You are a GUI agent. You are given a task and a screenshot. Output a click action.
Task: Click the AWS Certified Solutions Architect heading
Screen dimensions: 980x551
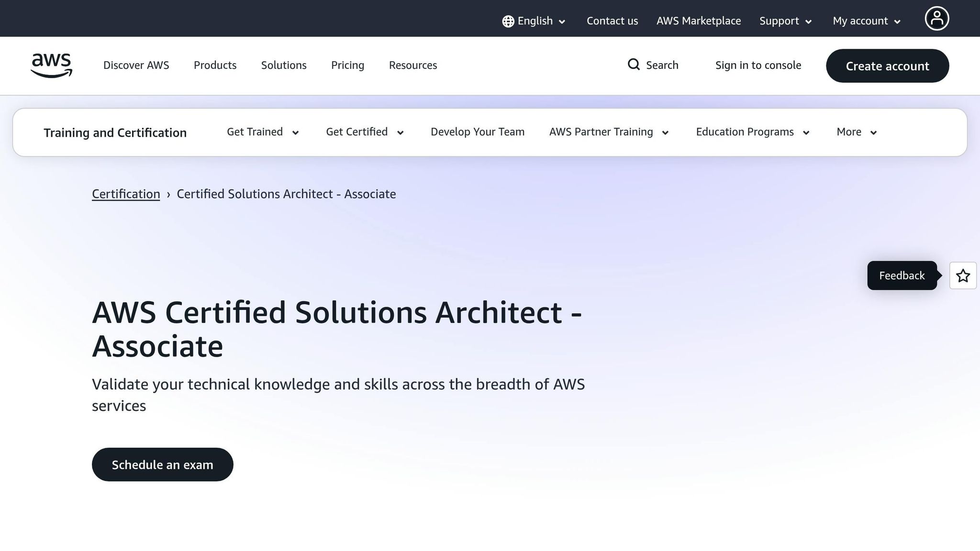[337, 329]
